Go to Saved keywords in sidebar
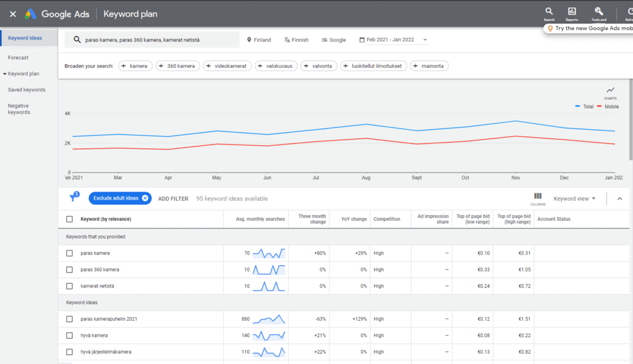Image resolution: width=633 pixels, height=364 pixels. pyautogui.click(x=27, y=90)
